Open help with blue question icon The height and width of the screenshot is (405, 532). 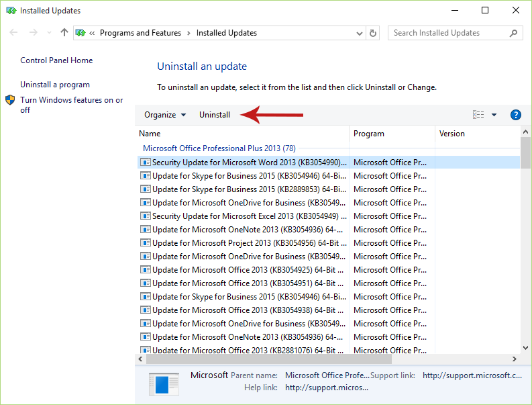[x=516, y=115]
